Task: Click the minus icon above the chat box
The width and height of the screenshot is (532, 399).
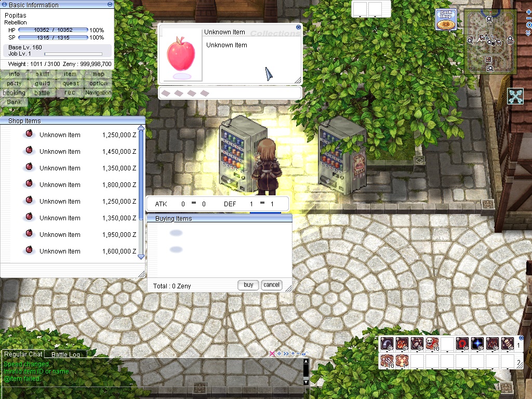Action: click(298, 353)
